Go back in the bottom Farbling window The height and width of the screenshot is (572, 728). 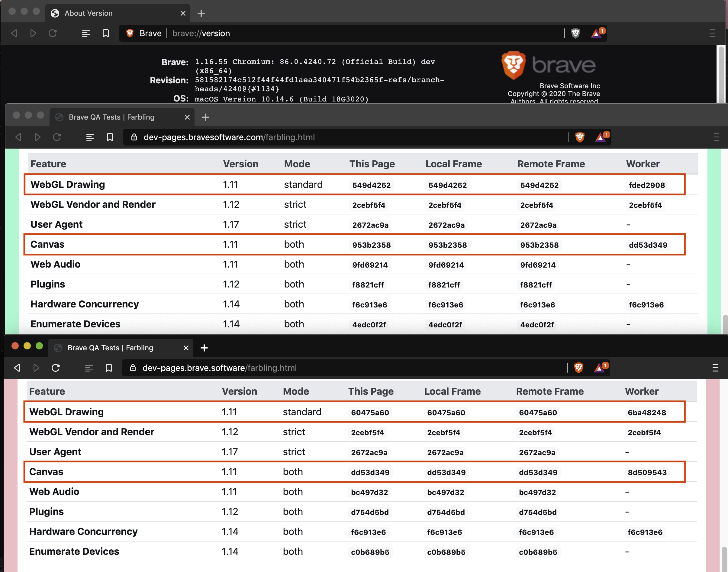[x=17, y=368]
